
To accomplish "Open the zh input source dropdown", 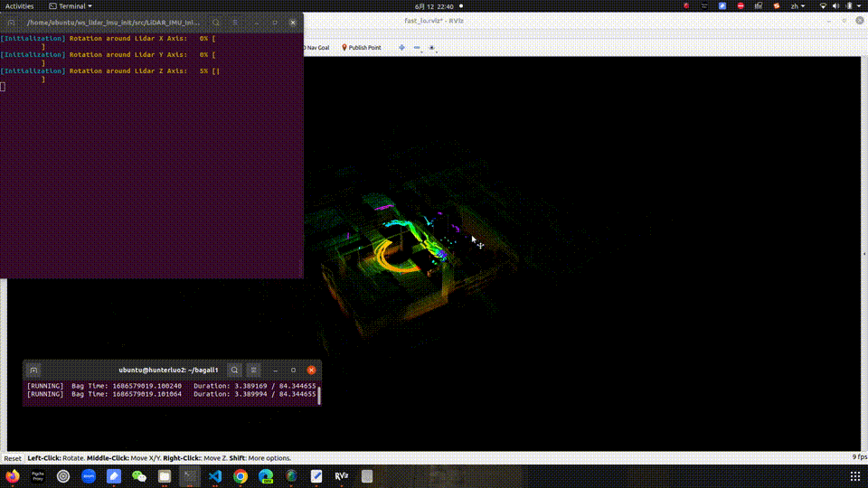I will [x=797, y=6].
